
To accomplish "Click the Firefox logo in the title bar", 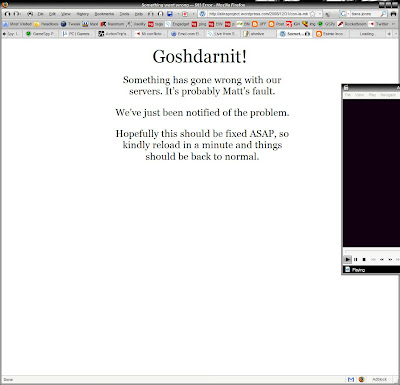I will click(5, 5).
